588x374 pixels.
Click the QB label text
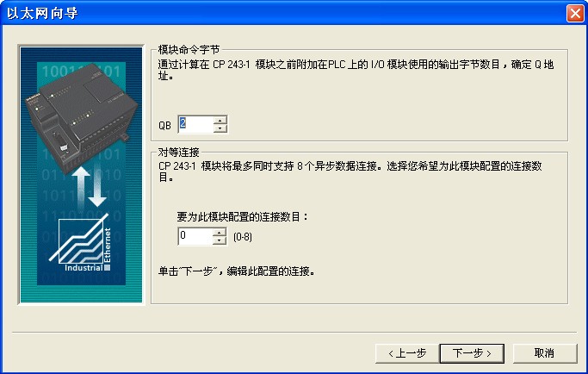(164, 126)
